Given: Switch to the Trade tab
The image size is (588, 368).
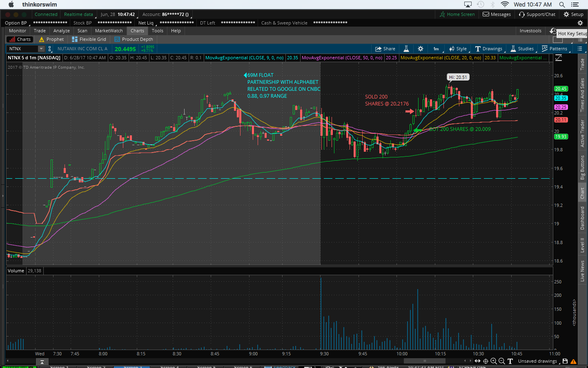Looking at the screenshot, I should tap(40, 31).
